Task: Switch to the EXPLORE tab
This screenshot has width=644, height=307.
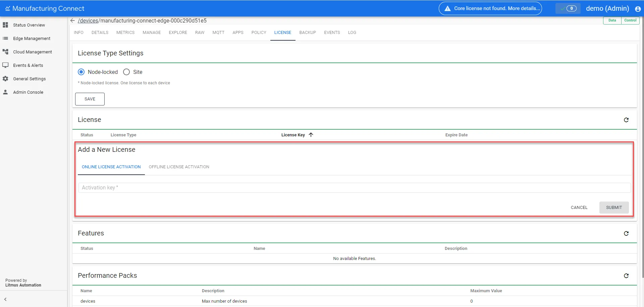Action: click(178, 33)
